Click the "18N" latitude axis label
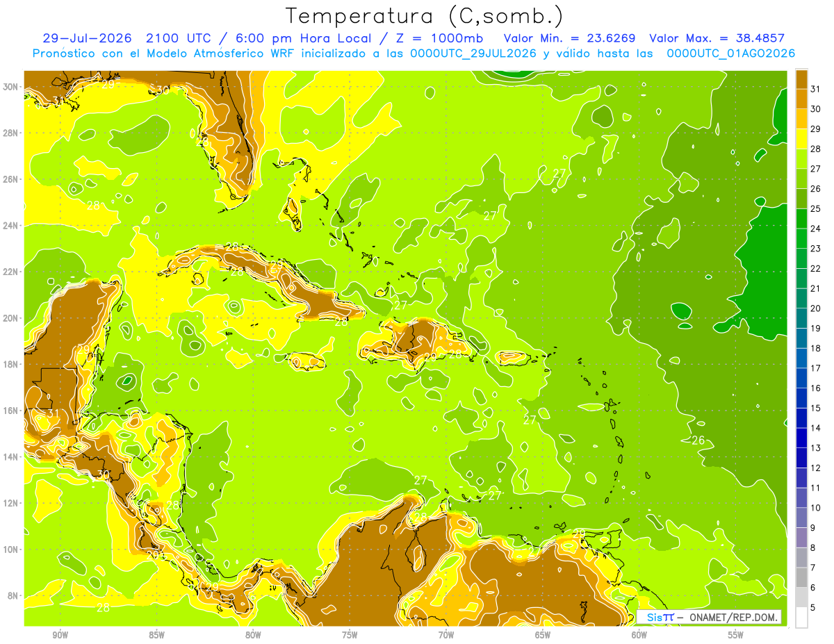The image size is (834, 644). [x=10, y=364]
